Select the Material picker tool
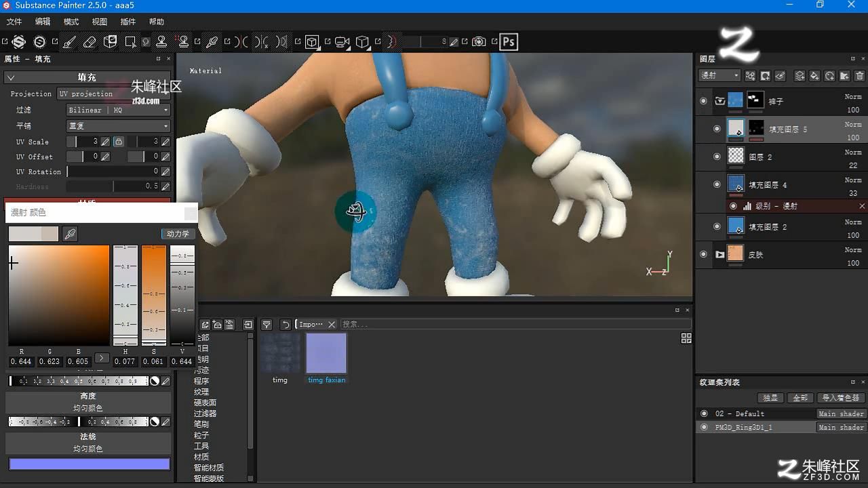The height and width of the screenshot is (488, 868). pyautogui.click(x=212, y=42)
